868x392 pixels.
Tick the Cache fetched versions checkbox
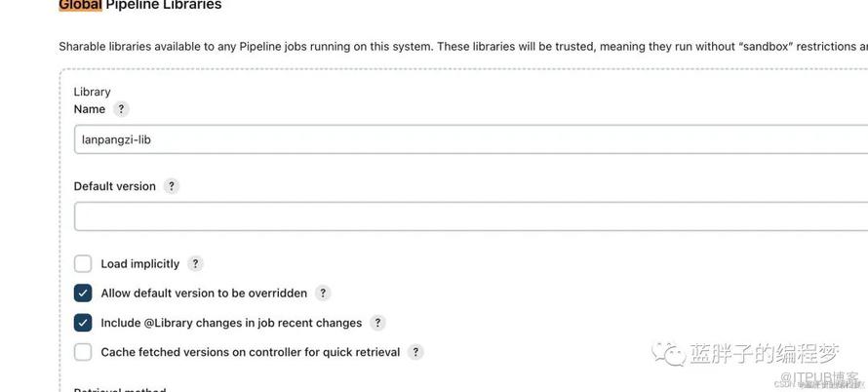[x=83, y=352]
